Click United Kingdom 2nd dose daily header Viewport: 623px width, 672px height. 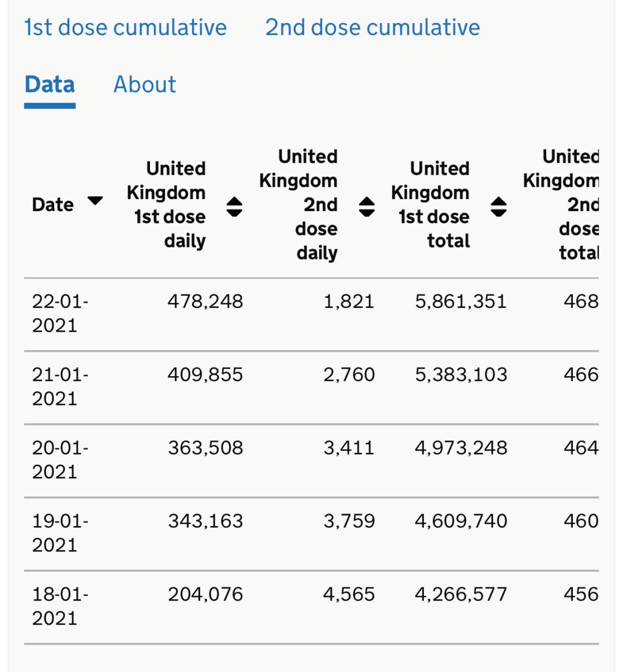click(301, 205)
